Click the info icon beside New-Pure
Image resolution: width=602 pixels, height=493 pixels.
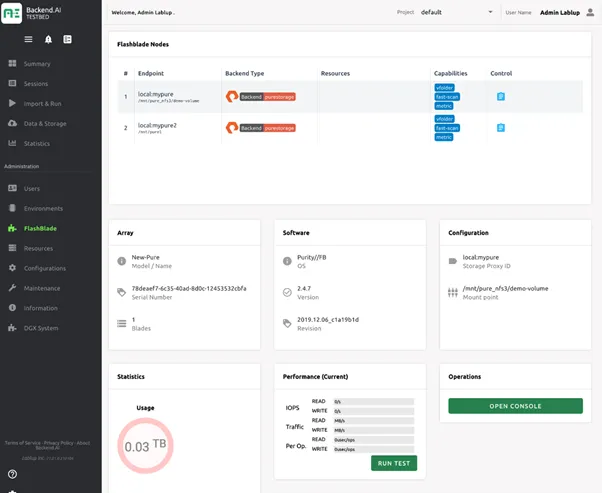pos(122,261)
